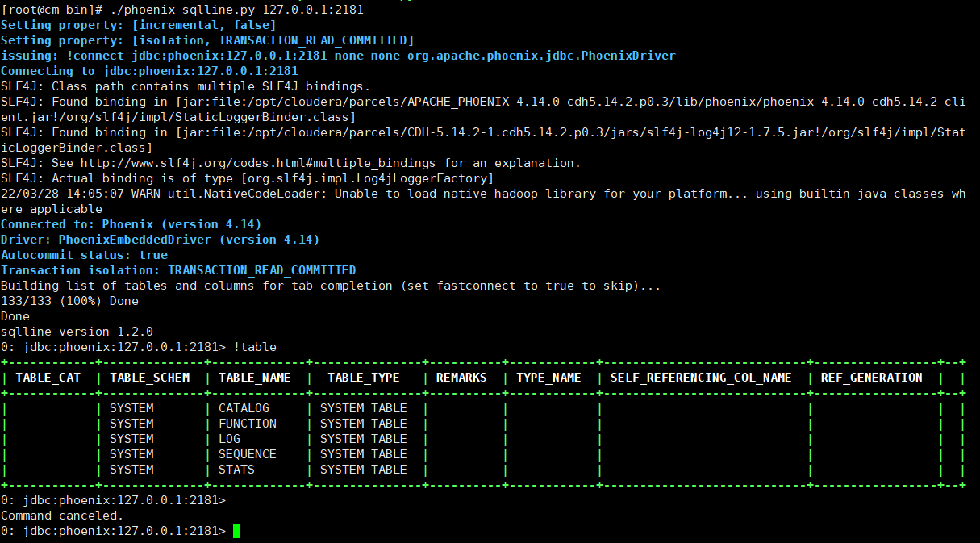Click 'SLF4J: Class path contains multiple' line

coord(186,86)
